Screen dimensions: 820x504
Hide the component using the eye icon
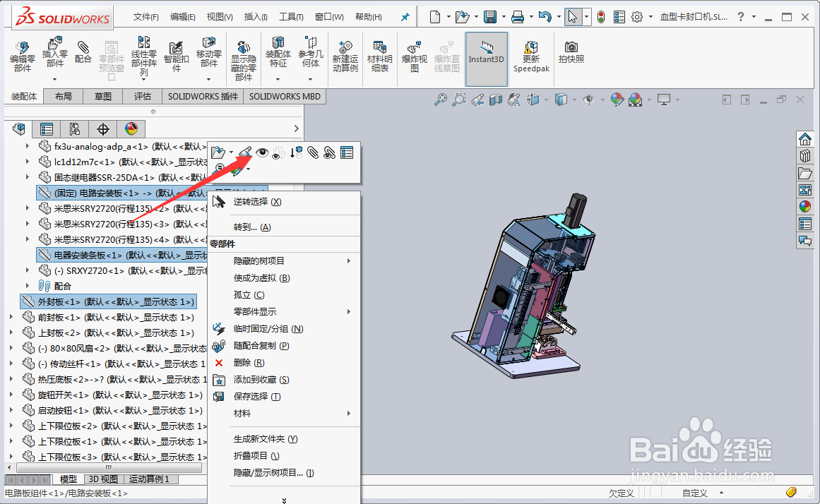pyautogui.click(x=262, y=152)
